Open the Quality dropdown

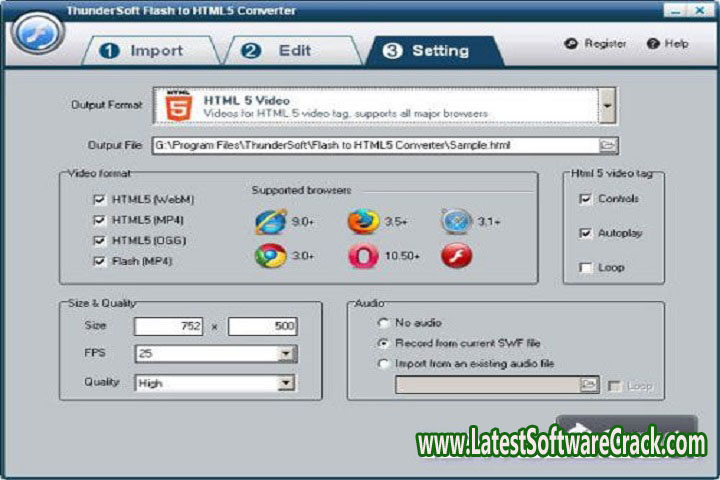287,383
